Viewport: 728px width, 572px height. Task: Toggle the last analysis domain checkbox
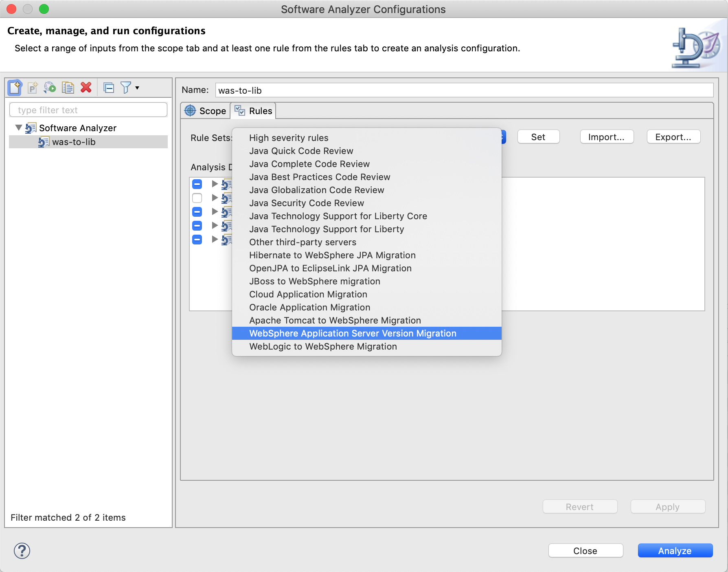197,240
